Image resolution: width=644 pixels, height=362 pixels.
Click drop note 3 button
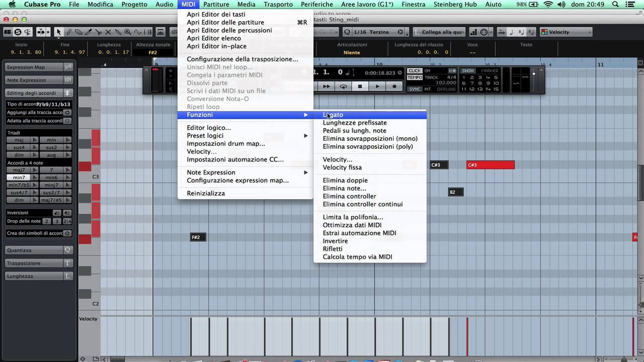(57, 221)
